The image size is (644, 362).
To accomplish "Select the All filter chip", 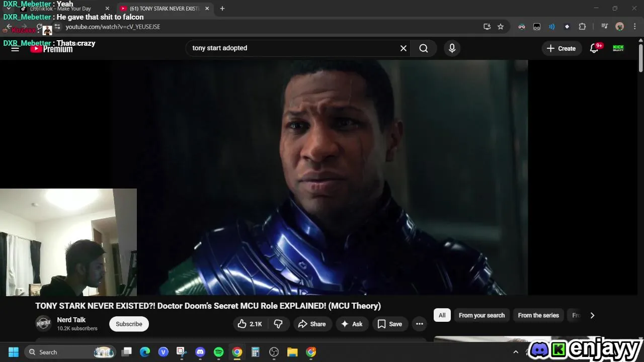I will point(442,315).
